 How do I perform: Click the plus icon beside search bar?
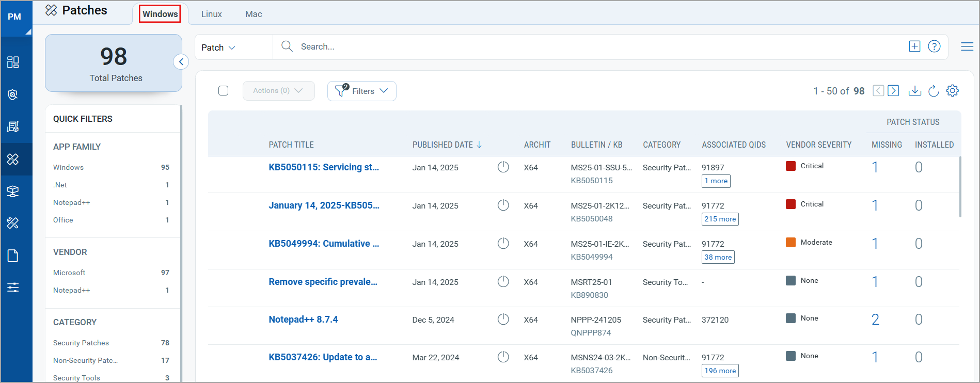point(914,46)
